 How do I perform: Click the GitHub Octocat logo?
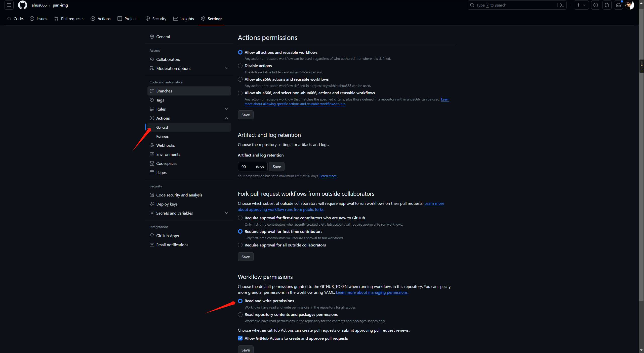22,5
